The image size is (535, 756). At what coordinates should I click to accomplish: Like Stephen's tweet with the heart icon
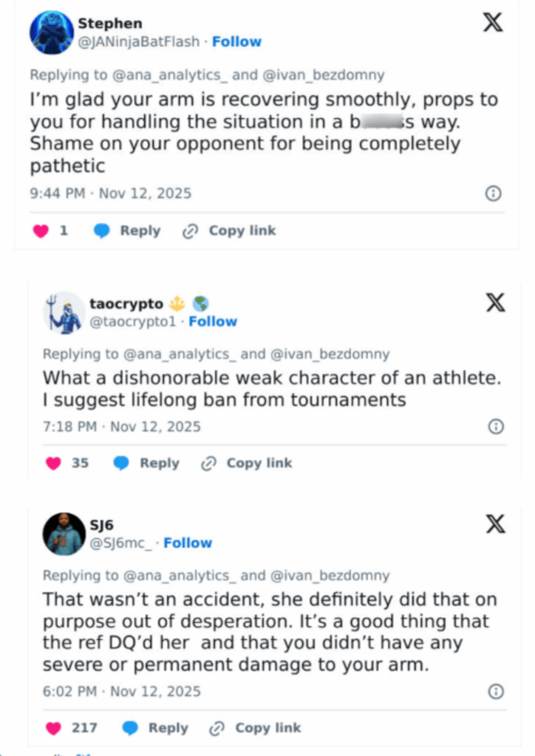pos(41,231)
